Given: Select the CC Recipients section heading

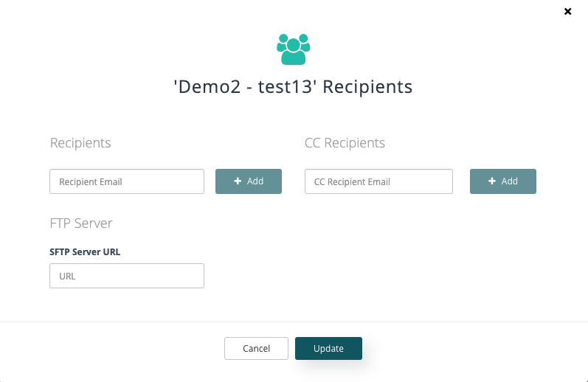Looking at the screenshot, I should coord(345,143).
